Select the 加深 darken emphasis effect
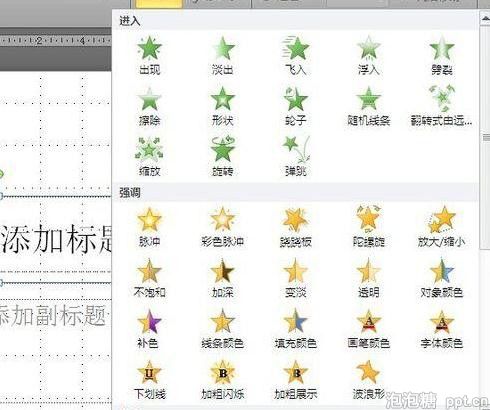 coord(222,278)
